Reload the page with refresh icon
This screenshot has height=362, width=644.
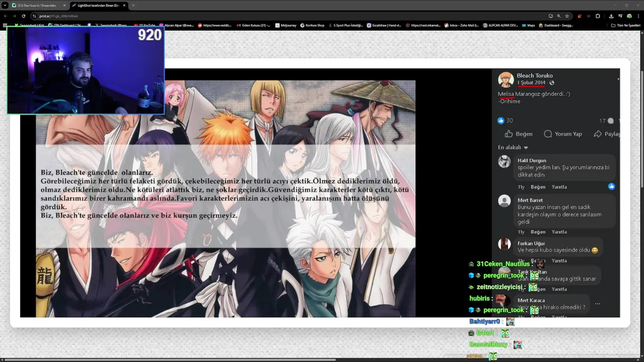[25, 16]
